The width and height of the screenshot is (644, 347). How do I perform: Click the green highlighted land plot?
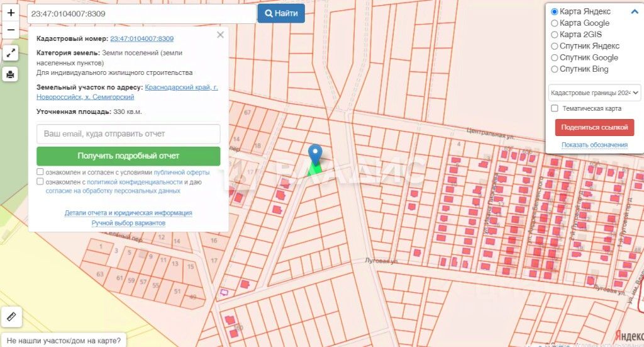tap(316, 170)
